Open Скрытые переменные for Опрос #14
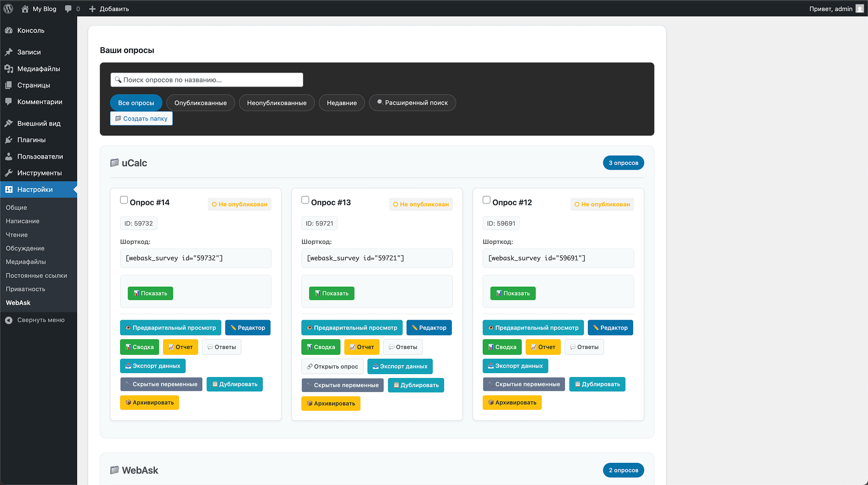This screenshot has height=485, width=868. click(162, 384)
